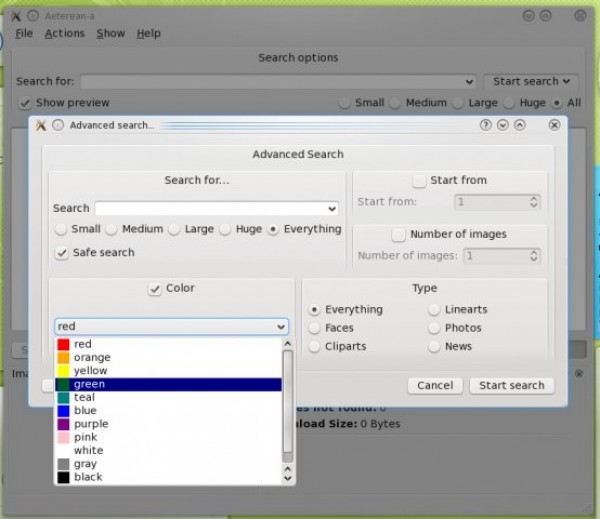Pick teal in the color dropdown list
The width and height of the screenshot is (600, 519).
85,398
